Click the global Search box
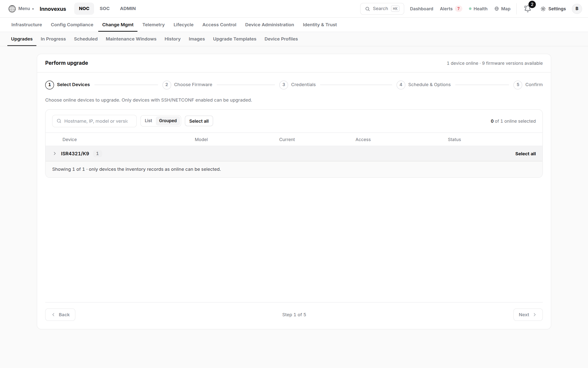 [x=382, y=9]
